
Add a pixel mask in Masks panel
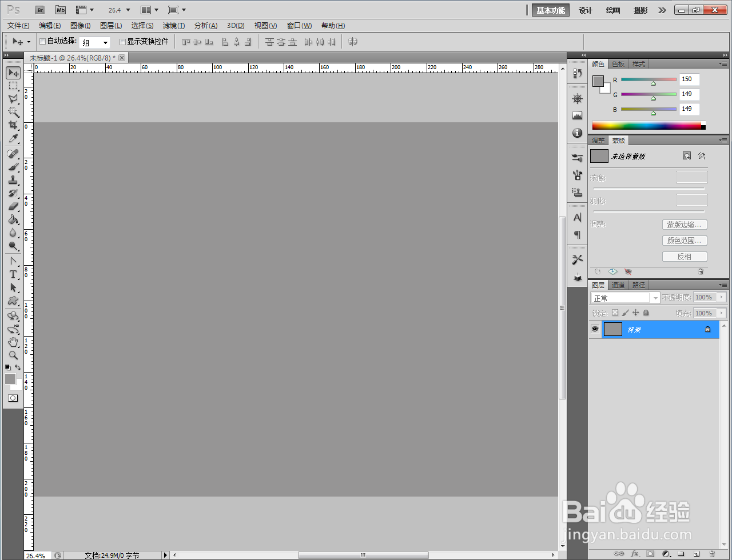click(x=687, y=156)
